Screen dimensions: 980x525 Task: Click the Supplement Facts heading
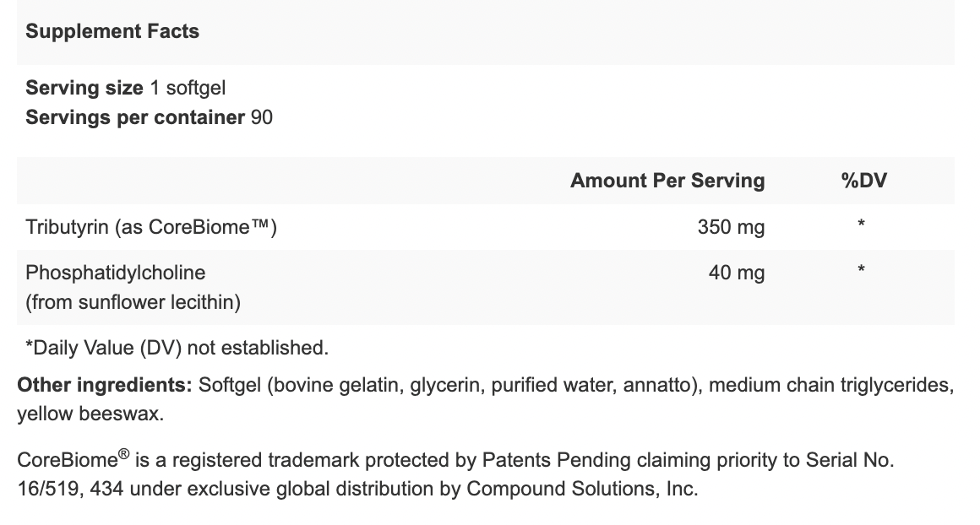click(x=112, y=32)
